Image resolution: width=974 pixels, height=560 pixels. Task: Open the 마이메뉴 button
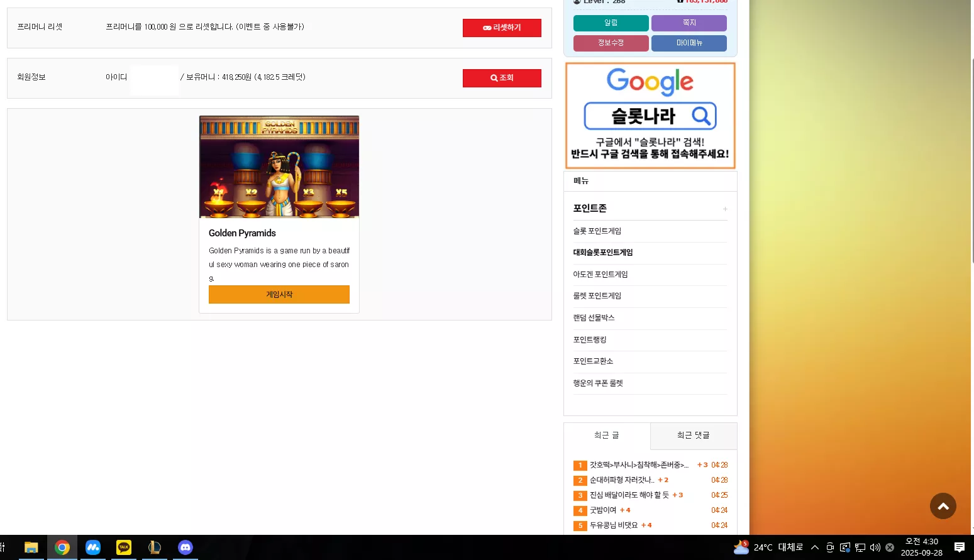pos(689,43)
